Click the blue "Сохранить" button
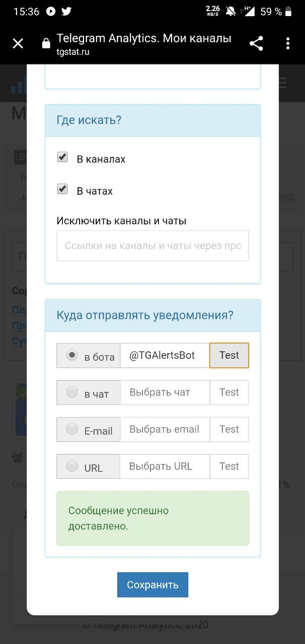305x644 pixels. pyautogui.click(x=152, y=585)
